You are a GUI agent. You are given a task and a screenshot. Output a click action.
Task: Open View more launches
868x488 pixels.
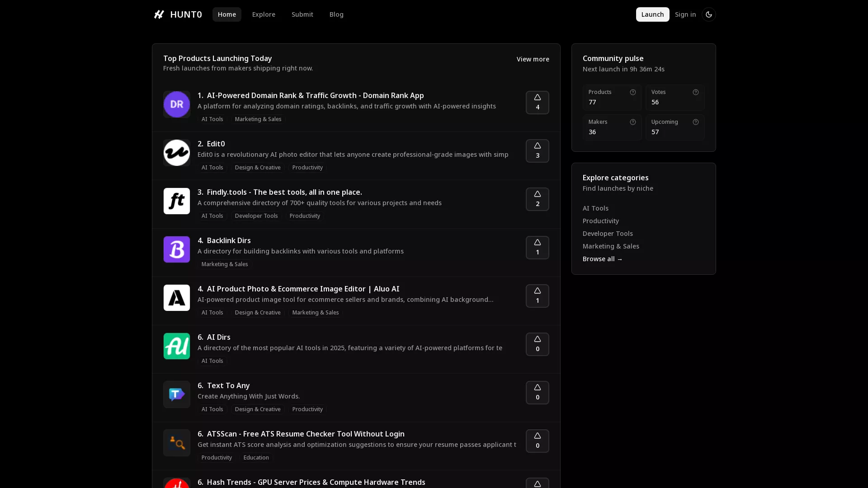(533, 59)
